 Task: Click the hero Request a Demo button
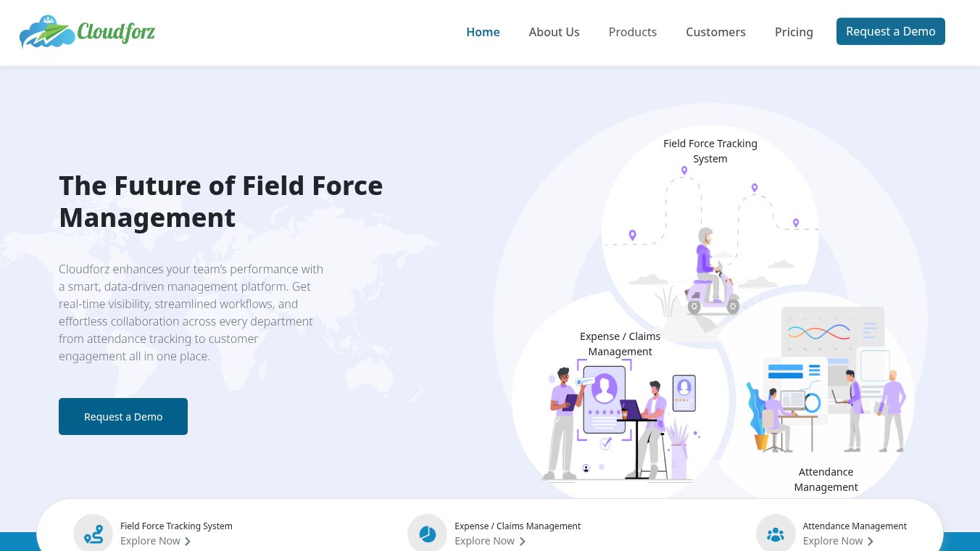[x=123, y=416]
